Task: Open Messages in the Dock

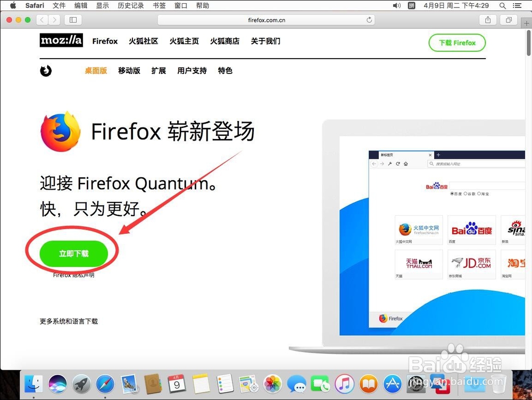Action: (x=296, y=384)
